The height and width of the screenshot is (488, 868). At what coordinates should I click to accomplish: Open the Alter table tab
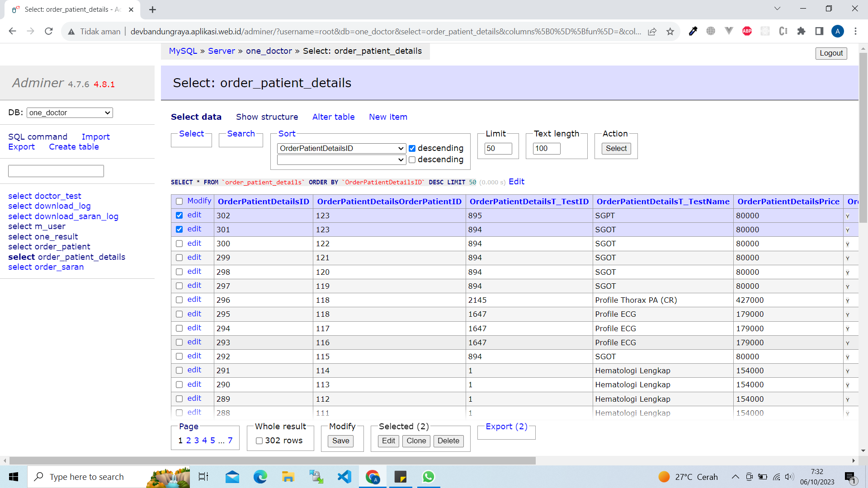click(x=333, y=117)
